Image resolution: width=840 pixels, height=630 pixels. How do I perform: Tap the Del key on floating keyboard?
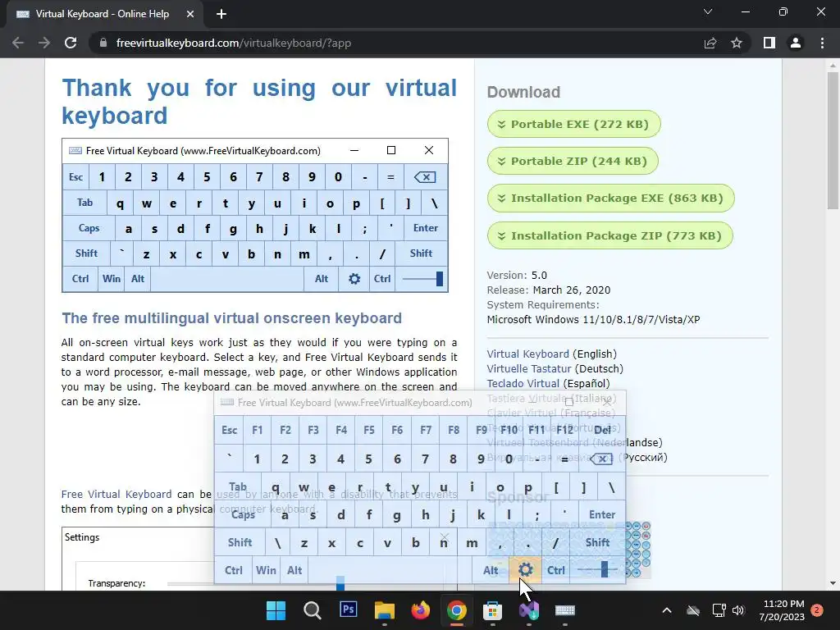click(602, 430)
